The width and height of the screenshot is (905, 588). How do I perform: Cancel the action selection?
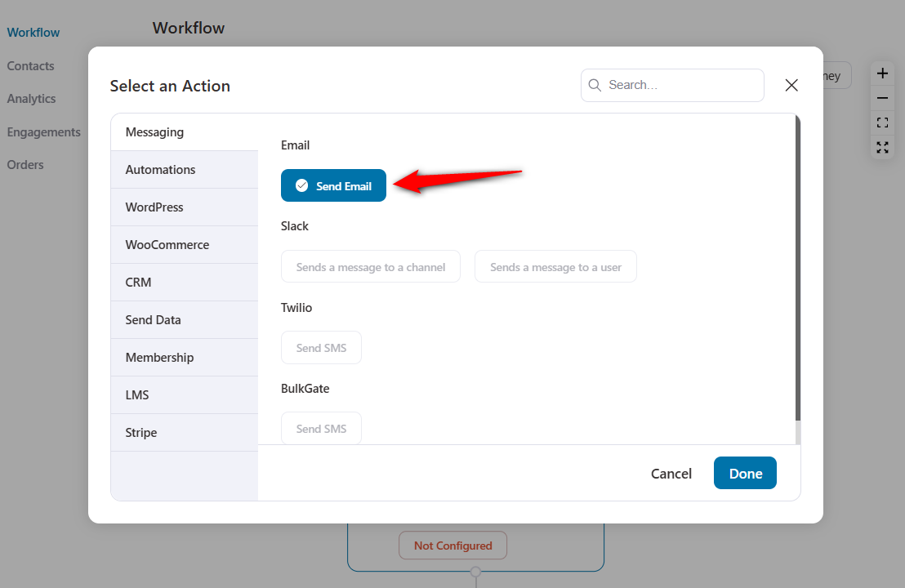pyautogui.click(x=671, y=473)
